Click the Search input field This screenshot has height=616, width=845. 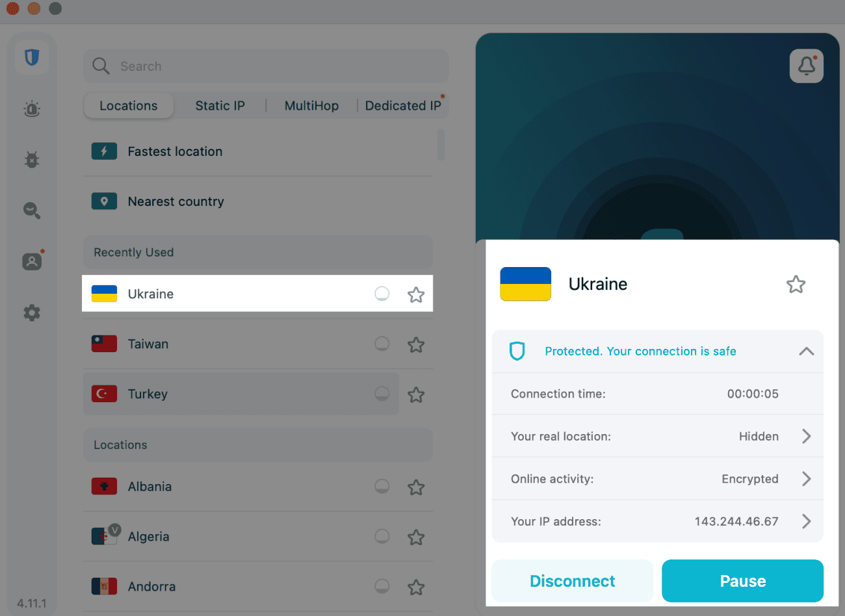click(266, 66)
